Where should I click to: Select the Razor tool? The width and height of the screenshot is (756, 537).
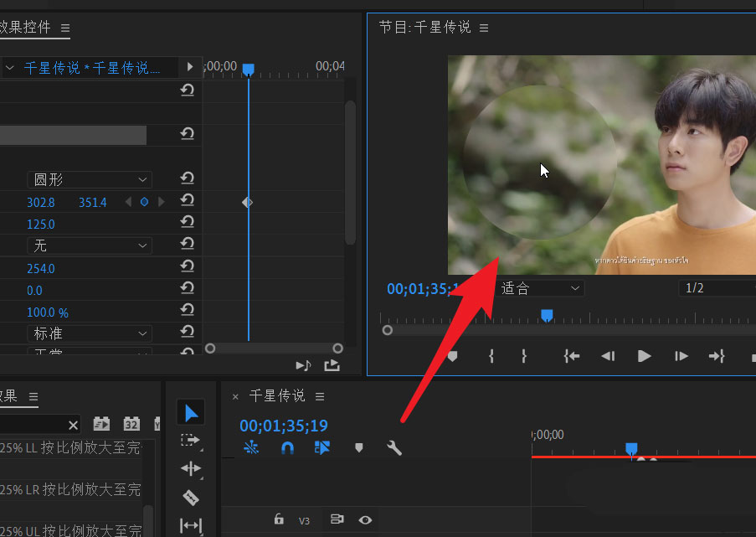tap(191, 497)
